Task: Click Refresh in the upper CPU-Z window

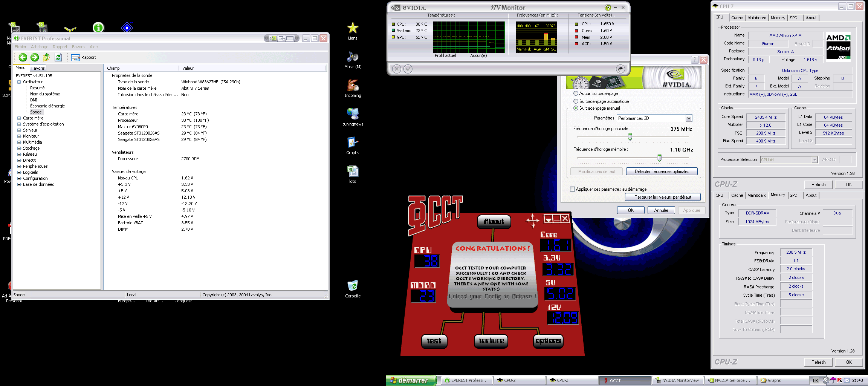Action: point(818,185)
